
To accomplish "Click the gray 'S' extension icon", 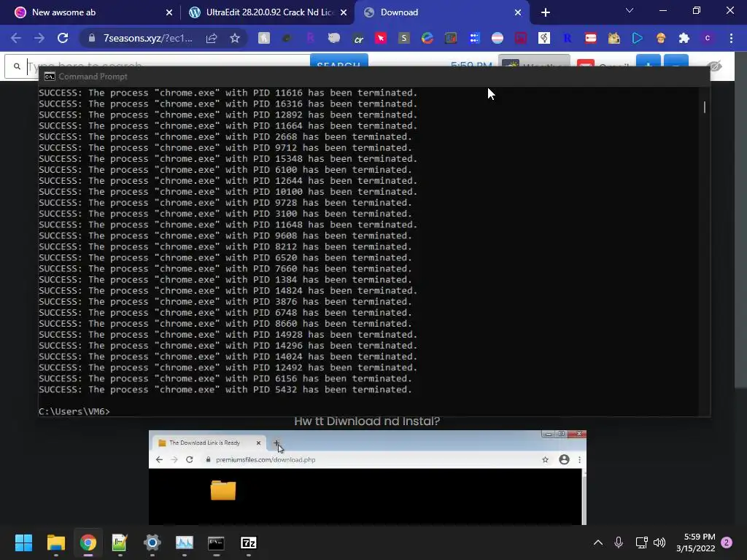I will 404,38.
